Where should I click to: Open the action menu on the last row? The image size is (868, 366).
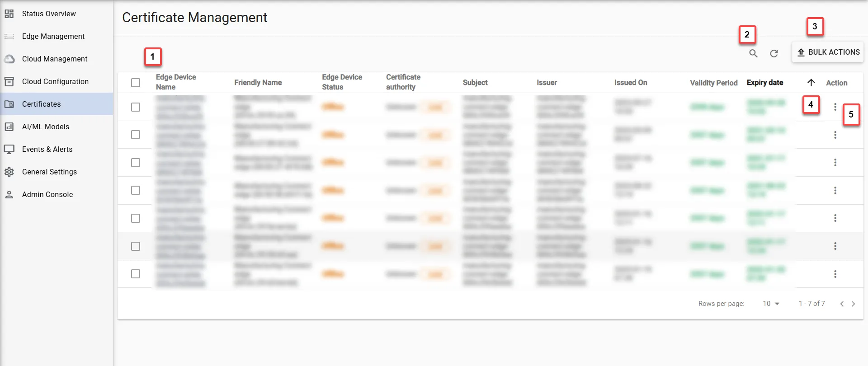click(835, 274)
